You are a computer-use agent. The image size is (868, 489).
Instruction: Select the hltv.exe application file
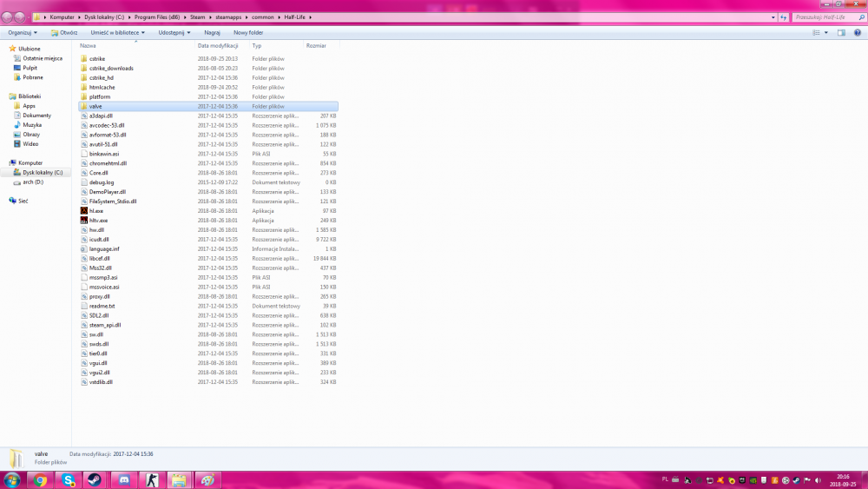tap(98, 221)
